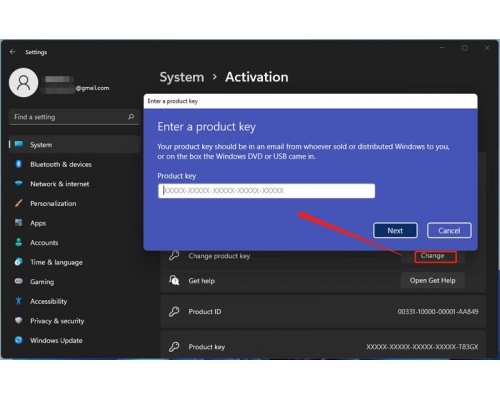500x400 pixels.
Task: Click the gmail.com account email text
Action: tap(92, 88)
